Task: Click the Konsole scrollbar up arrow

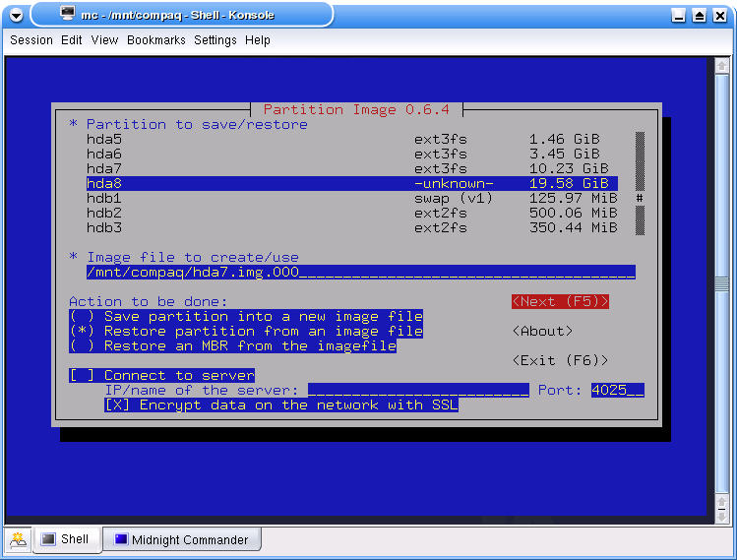Action: tap(721, 66)
